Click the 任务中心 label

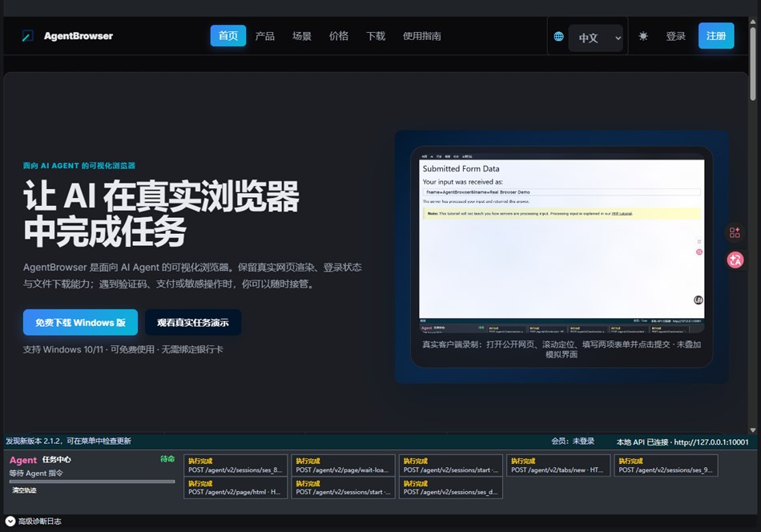pyautogui.click(x=56, y=459)
